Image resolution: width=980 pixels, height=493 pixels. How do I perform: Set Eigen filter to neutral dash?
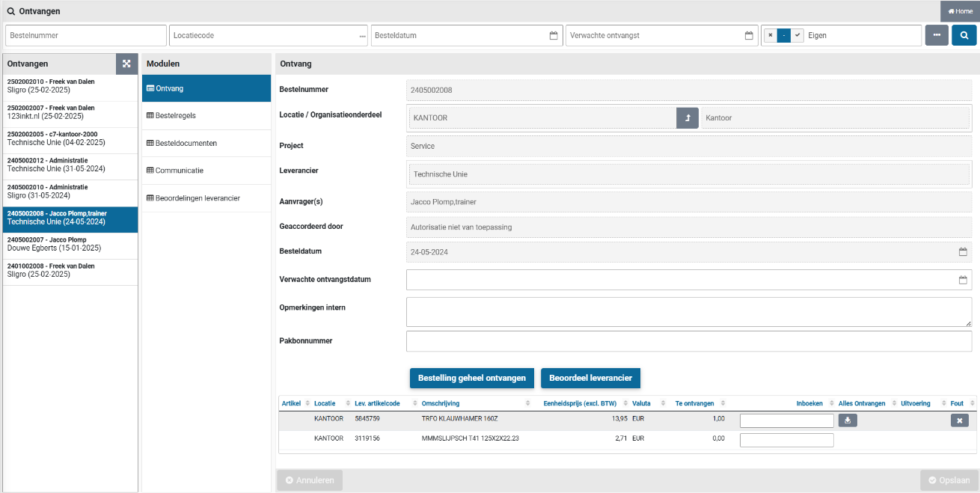[784, 35]
